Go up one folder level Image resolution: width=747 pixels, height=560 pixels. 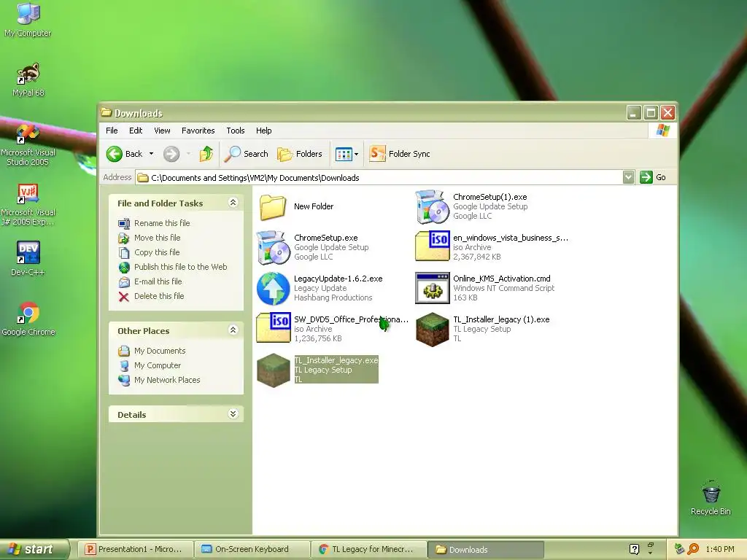[x=206, y=154]
